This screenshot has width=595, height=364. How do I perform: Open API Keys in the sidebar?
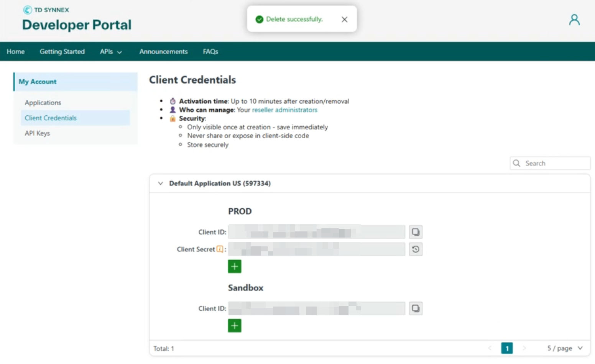tap(37, 133)
